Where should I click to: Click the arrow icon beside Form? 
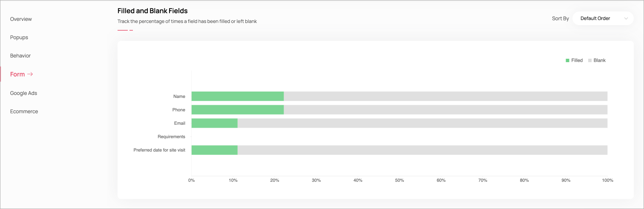click(x=30, y=74)
